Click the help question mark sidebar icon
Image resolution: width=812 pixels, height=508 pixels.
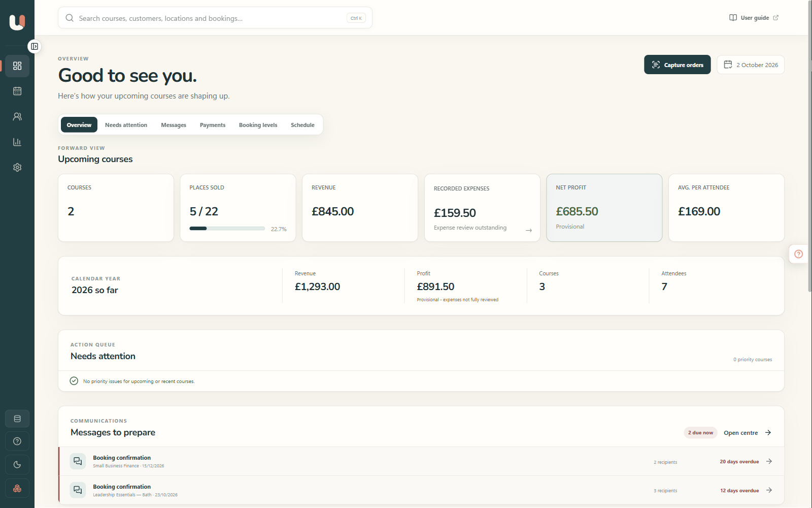click(x=17, y=441)
